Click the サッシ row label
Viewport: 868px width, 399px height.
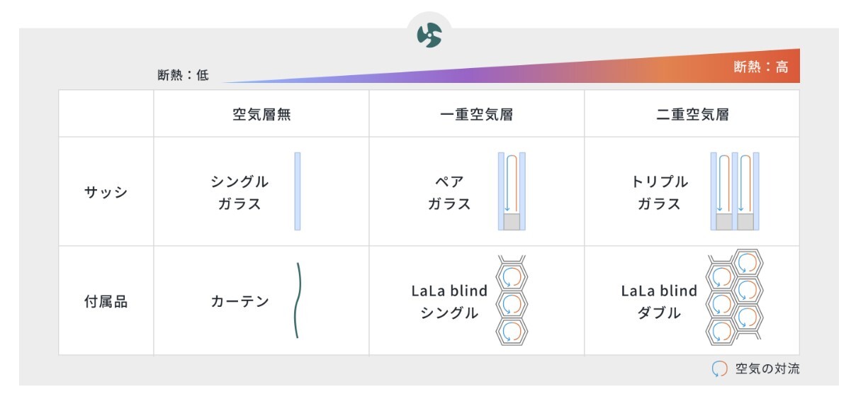click(106, 192)
